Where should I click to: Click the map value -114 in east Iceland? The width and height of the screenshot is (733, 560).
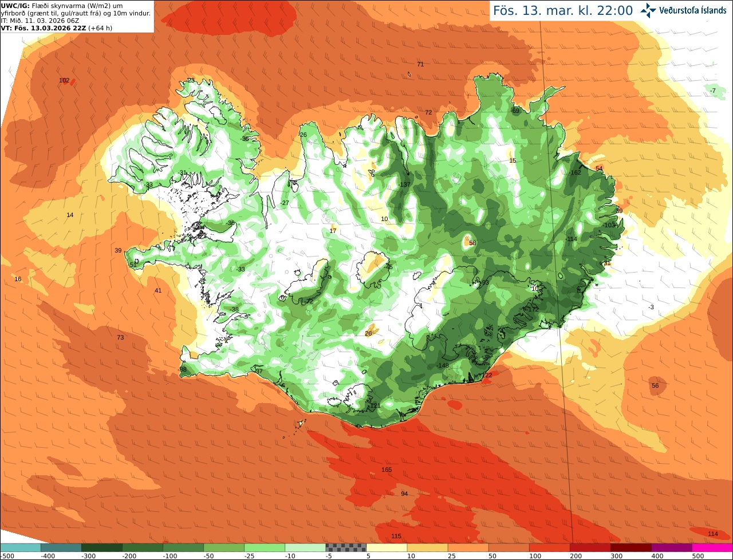pos(571,239)
